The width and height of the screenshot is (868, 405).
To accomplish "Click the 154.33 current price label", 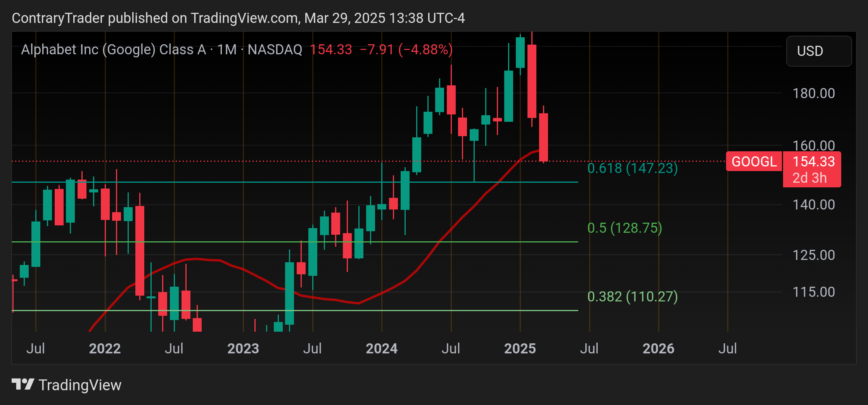I will pos(813,161).
